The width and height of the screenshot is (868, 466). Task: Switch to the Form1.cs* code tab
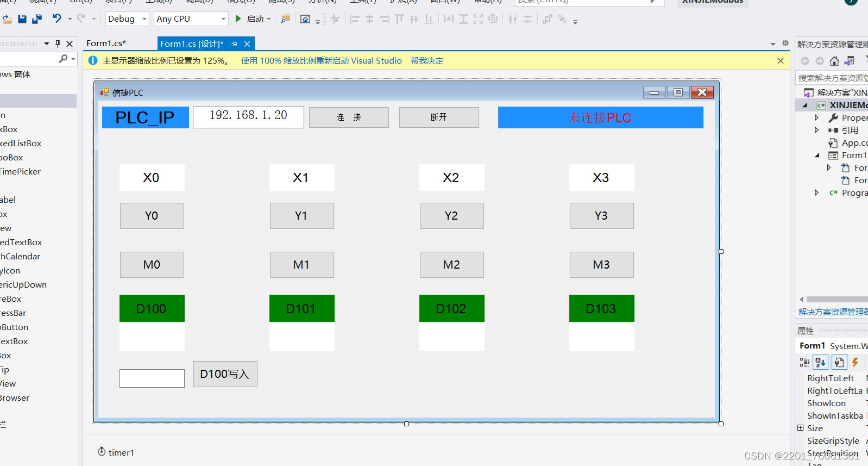[x=106, y=44]
